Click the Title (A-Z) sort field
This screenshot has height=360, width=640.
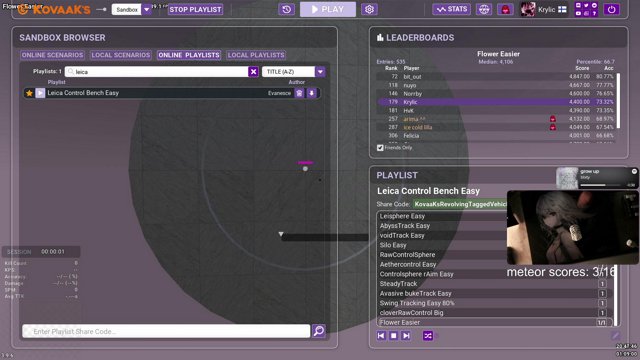point(289,72)
